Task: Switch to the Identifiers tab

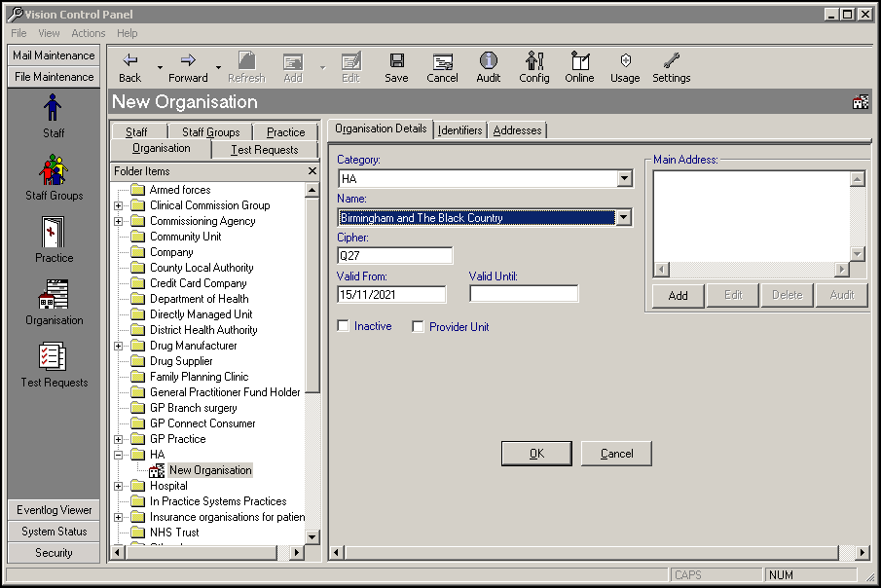Action: (x=459, y=130)
